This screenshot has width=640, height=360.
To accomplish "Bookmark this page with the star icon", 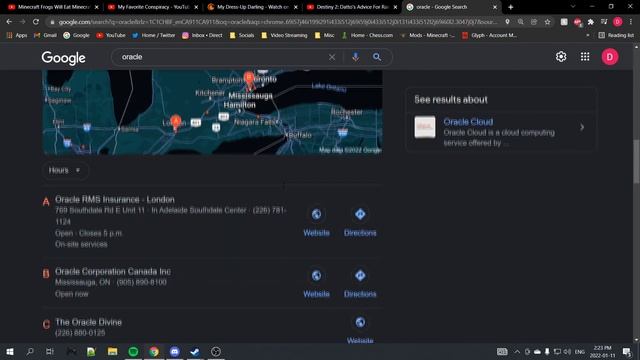I will tap(547, 22).
